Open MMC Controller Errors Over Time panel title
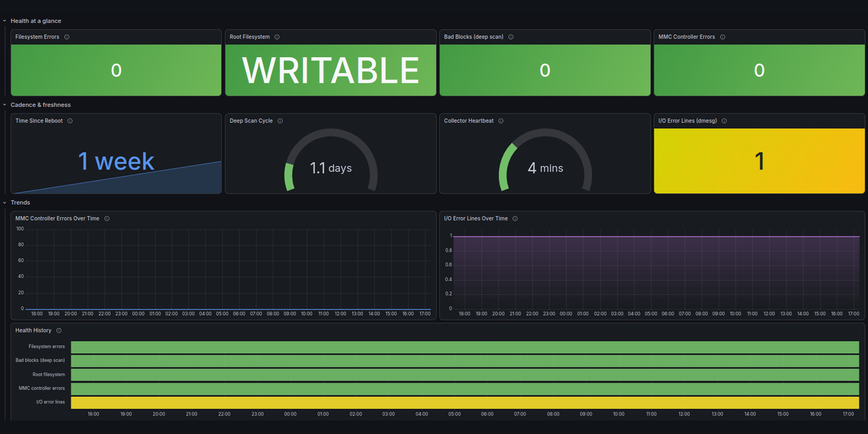This screenshot has height=434, width=868. coord(58,218)
